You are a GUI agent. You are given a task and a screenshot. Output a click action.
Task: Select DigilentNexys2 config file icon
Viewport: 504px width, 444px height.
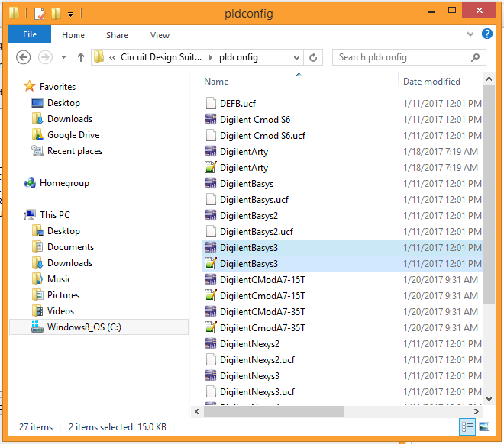point(211,344)
